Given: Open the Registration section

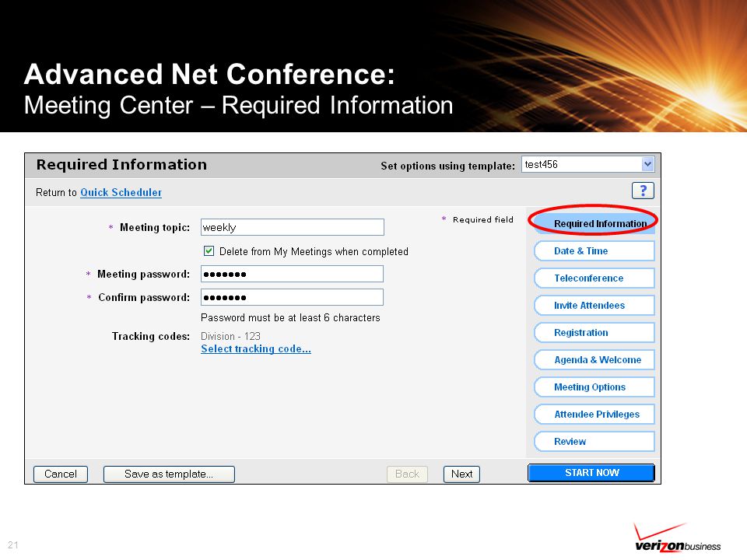Looking at the screenshot, I should (x=594, y=332).
